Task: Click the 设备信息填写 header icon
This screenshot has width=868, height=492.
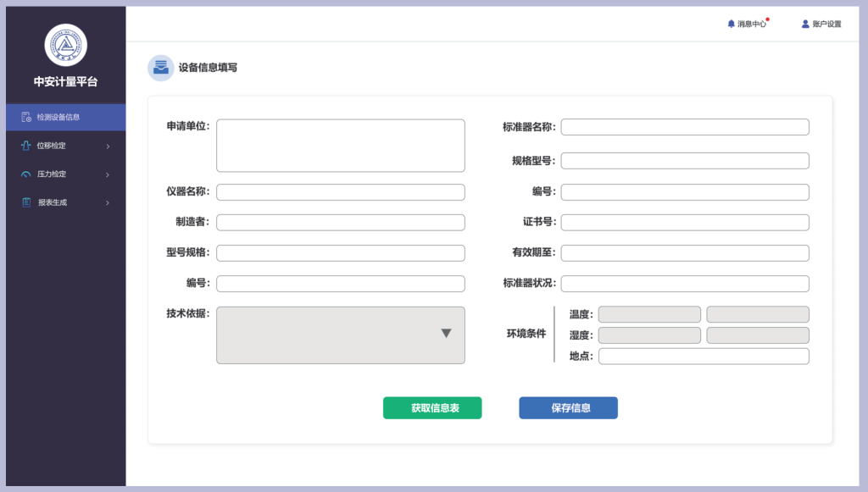Action: click(x=160, y=68)
